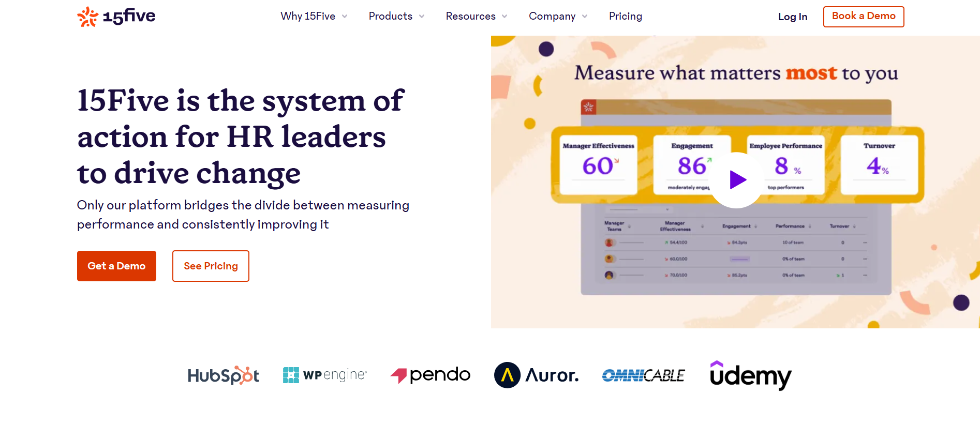Click the main hero headline text
This screenshot has width=980, height=424.
[x=240, y=137]
